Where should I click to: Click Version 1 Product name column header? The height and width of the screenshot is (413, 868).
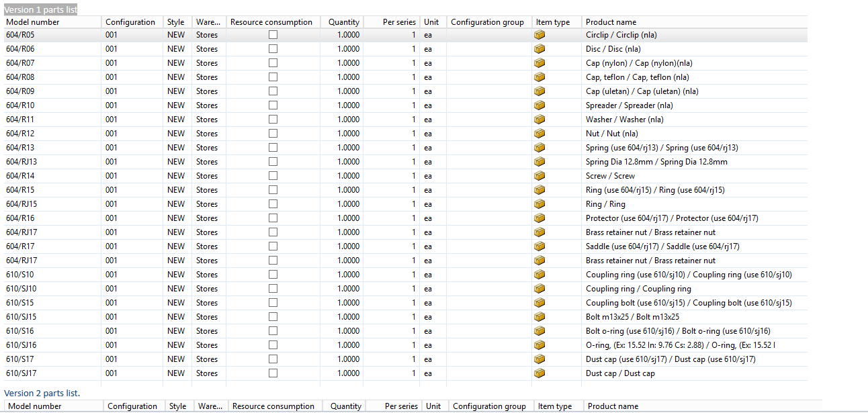coord(695,22)
